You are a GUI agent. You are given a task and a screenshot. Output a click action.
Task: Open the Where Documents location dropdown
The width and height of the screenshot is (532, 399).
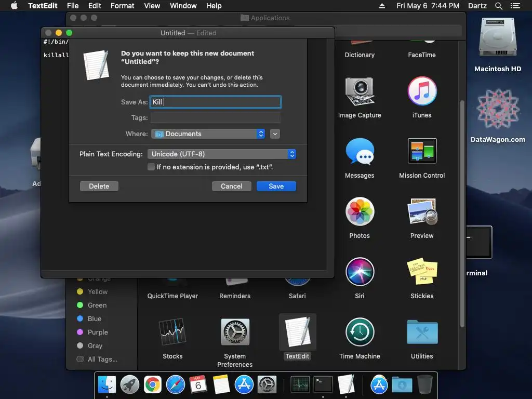click(x=208, y=134)
